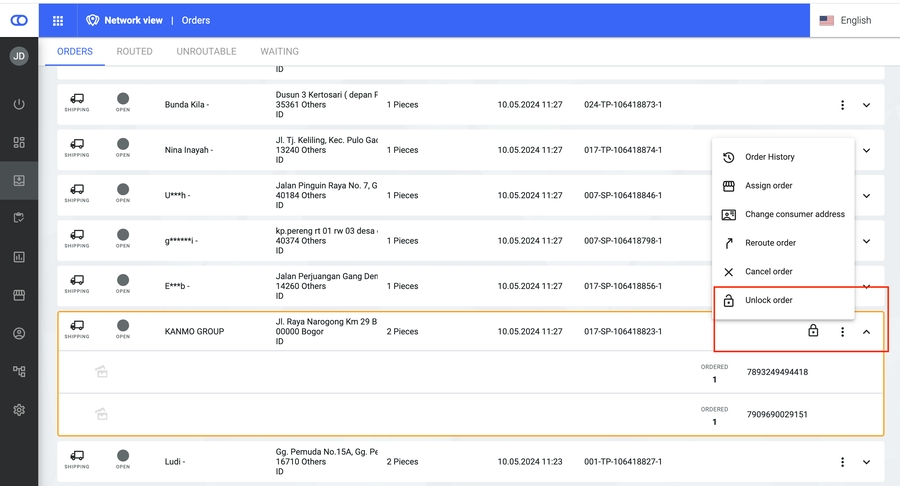This screenshot has height=486, width=900.
Task: Open the English language dropdown
Action: point(845,20)
